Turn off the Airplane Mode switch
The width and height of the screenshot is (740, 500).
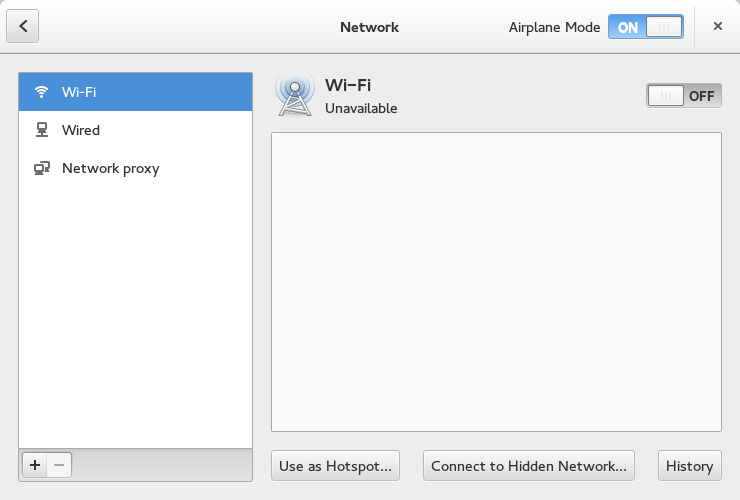click(646, 27)
